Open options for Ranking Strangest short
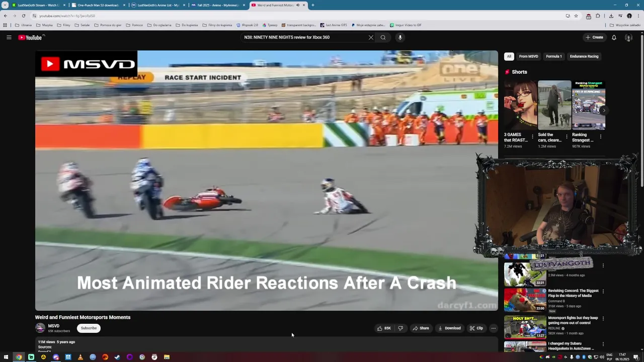 pyautogui.click(x=601, y=136)
